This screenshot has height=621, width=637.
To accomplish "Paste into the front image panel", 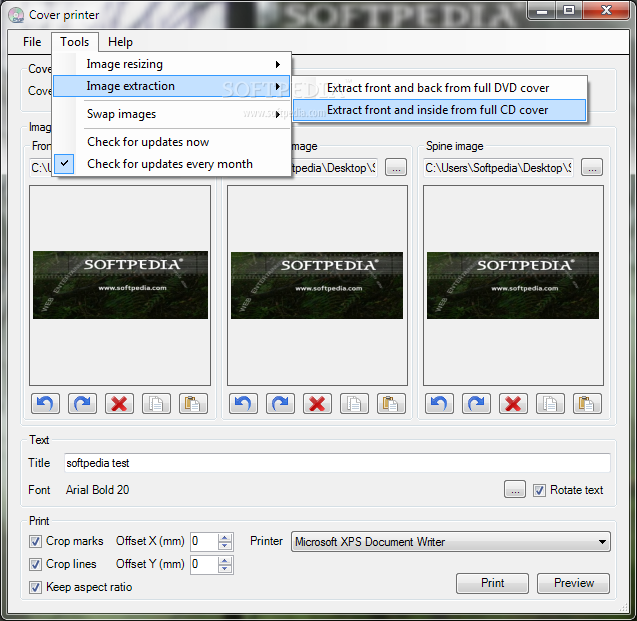I will click(x=193, y=403).
